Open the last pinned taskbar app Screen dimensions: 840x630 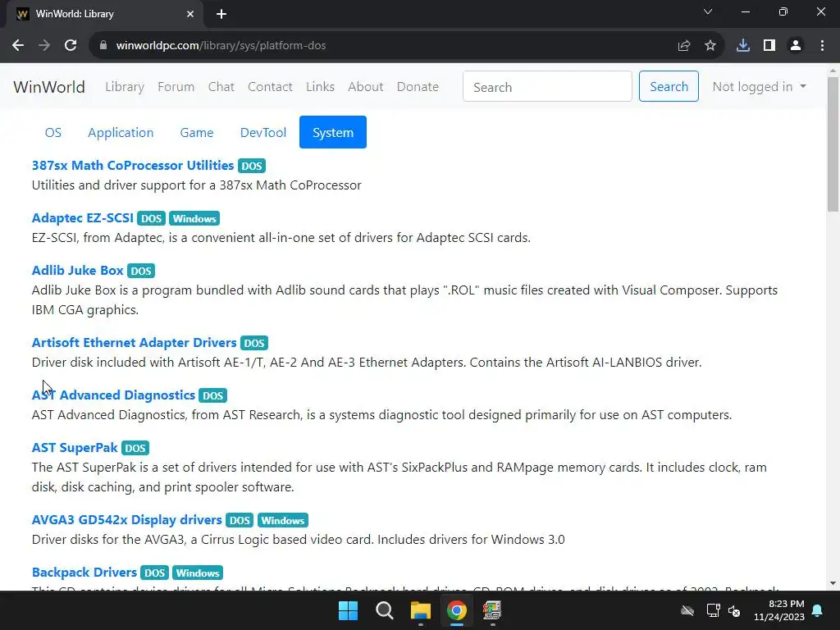coord(492,610)
